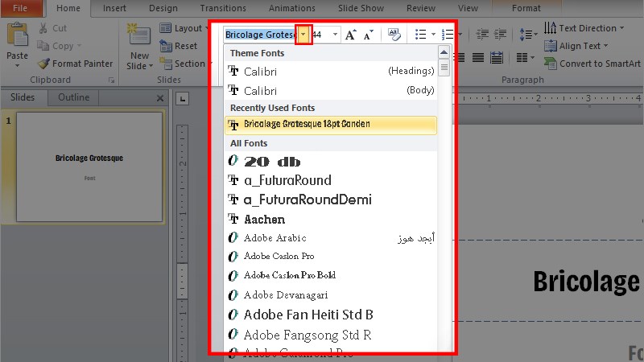The width and height of the screenshot is (644, 362).
Task: Apply a numbered list
Action: (448, 35)
